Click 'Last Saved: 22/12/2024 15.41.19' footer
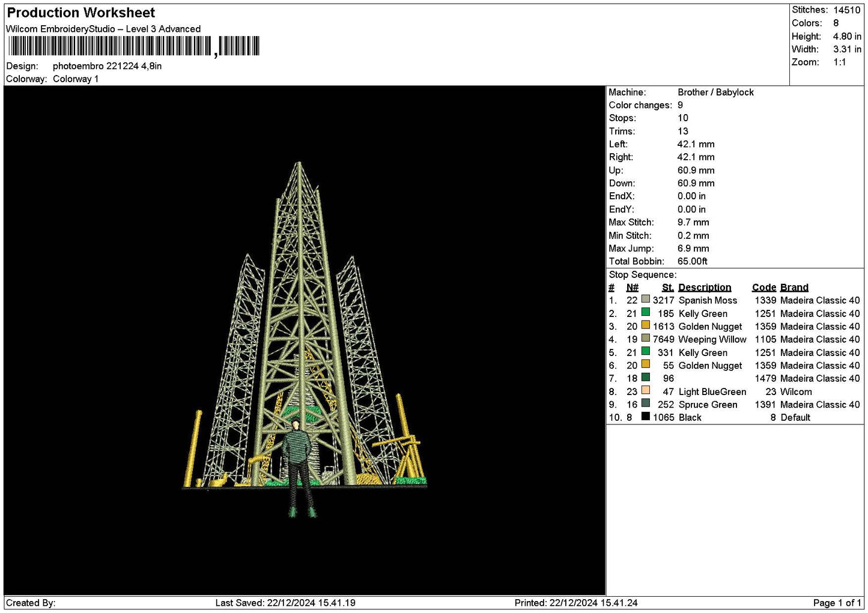 (285, 603)
